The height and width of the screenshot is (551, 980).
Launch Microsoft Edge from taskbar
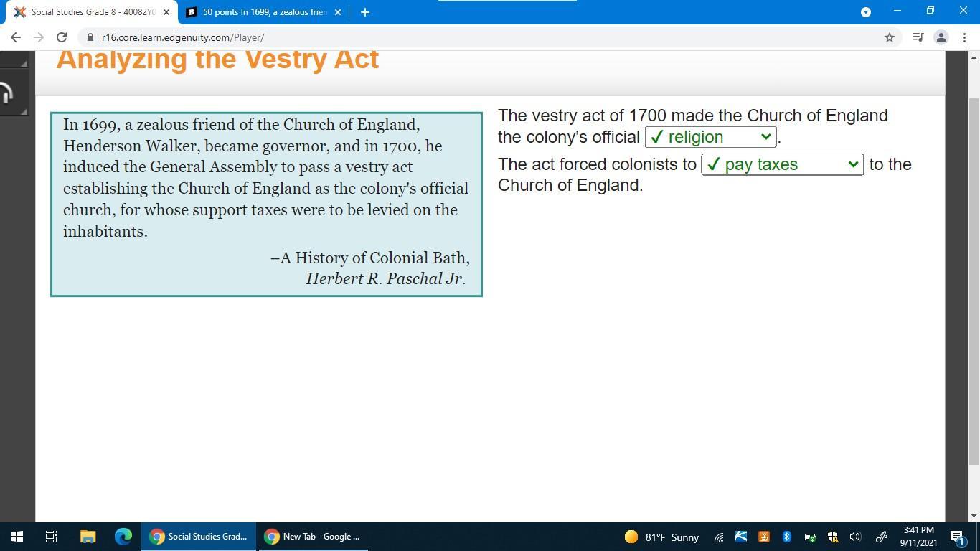tap(123, 537)
